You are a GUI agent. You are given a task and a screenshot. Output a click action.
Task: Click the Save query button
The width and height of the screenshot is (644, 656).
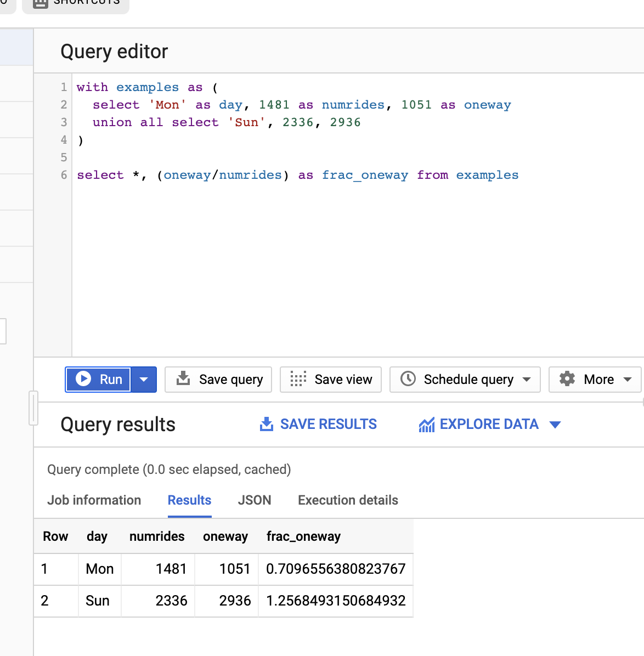point(218,379)
